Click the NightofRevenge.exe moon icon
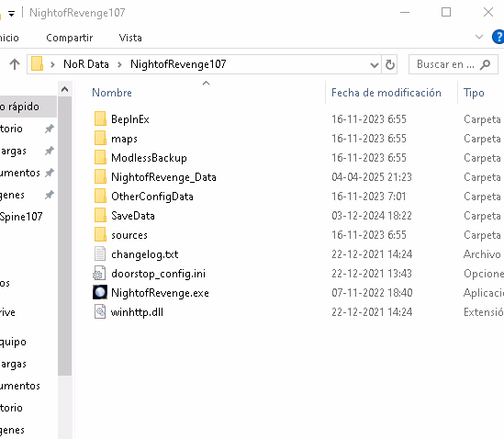 click(x=100, y=293)
